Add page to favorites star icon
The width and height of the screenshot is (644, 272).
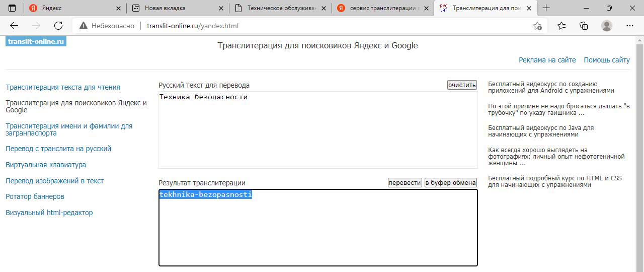537,26
